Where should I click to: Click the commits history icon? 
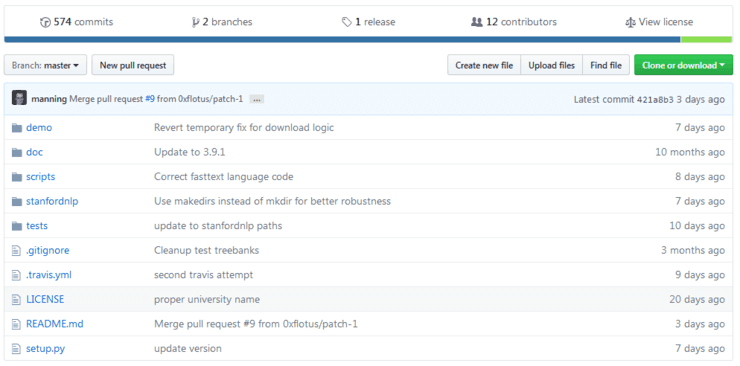click(45, 22)
